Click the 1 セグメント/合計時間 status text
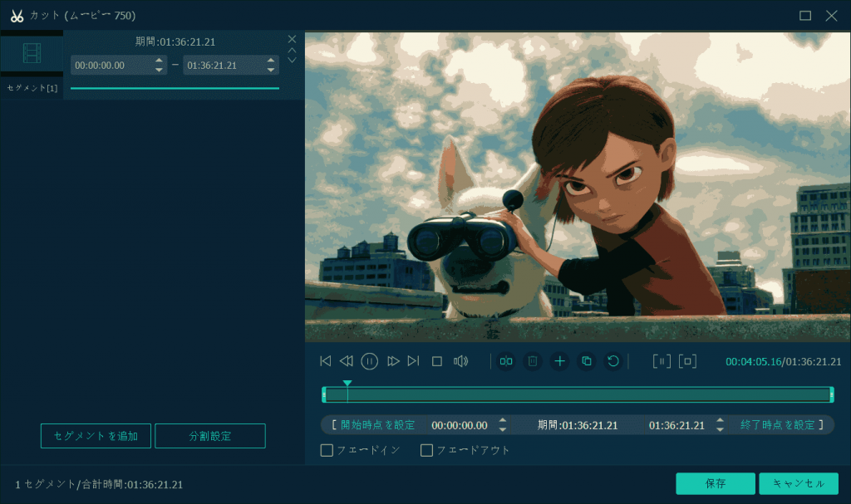The height and width of the screenshot is (504, 851). coord(99,484)
